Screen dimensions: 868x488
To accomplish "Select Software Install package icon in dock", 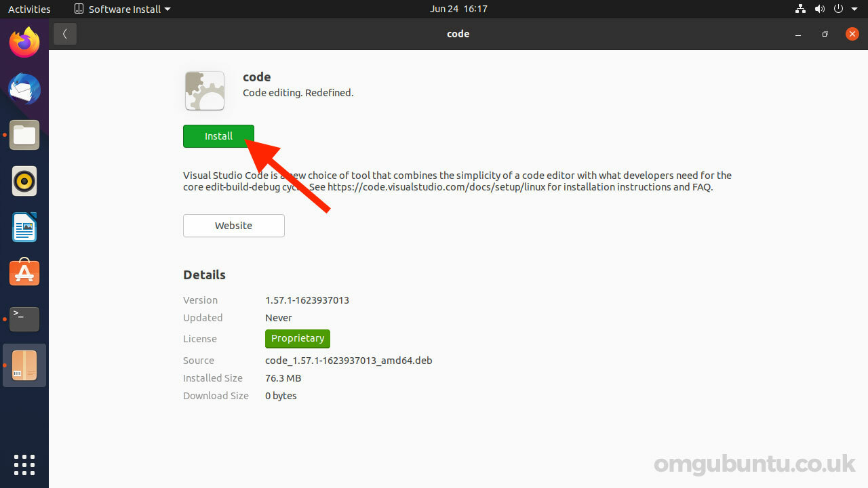I will [24, 365].
